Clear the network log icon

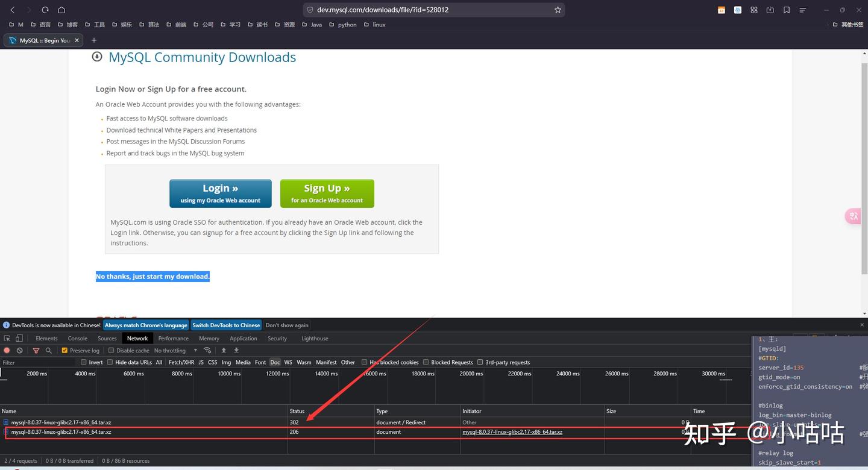tap(20, 350)
